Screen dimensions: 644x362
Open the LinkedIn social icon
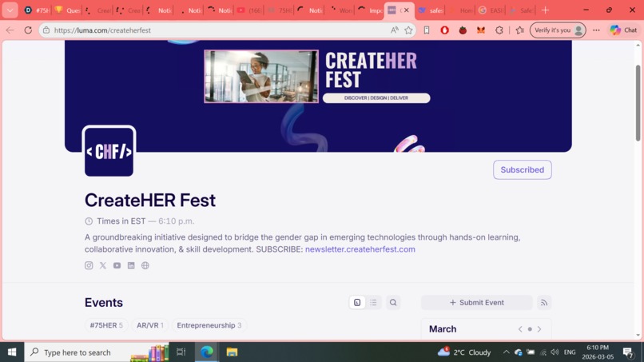tap(131, 265)
